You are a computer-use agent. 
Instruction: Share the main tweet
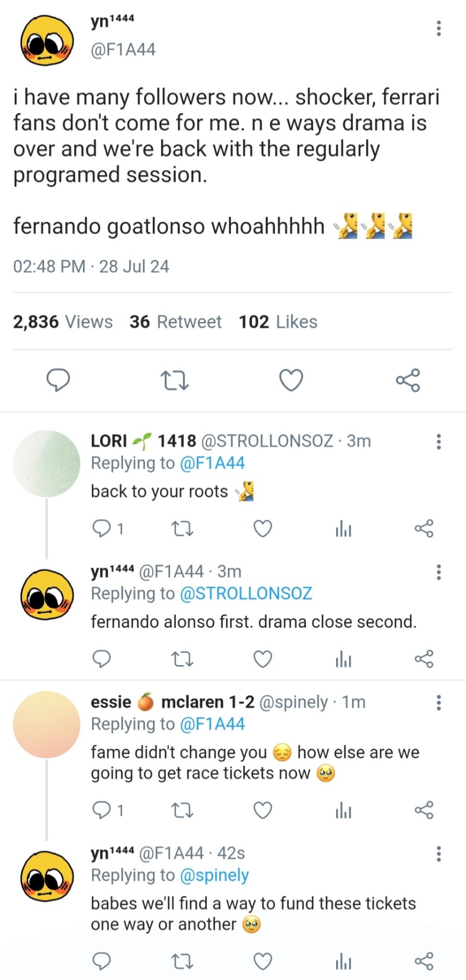pos(408,380)
